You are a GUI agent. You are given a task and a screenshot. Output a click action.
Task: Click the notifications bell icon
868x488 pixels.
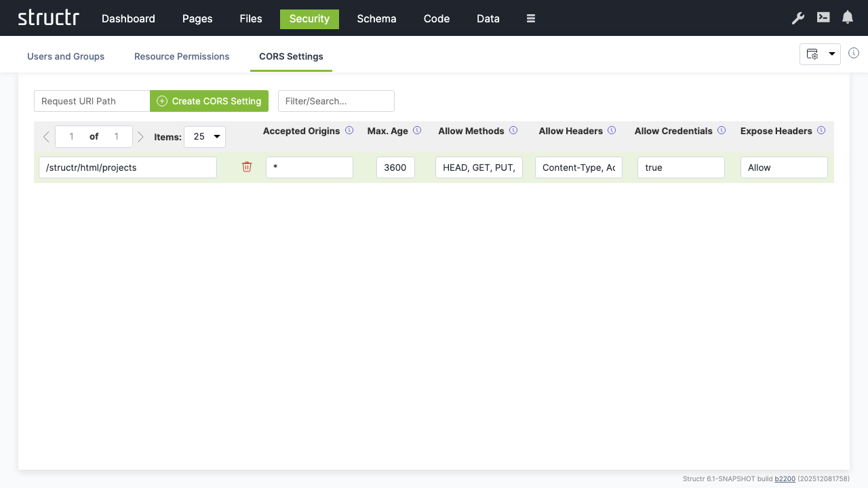pos(848,18)
